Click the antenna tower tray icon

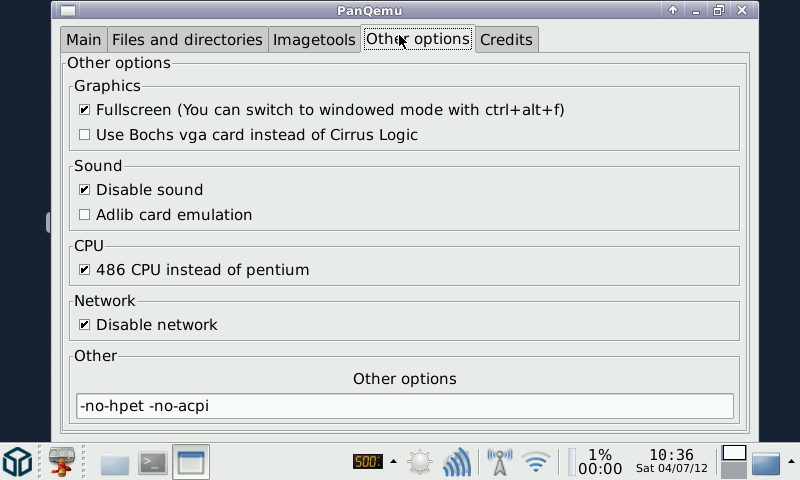[499, 462]
